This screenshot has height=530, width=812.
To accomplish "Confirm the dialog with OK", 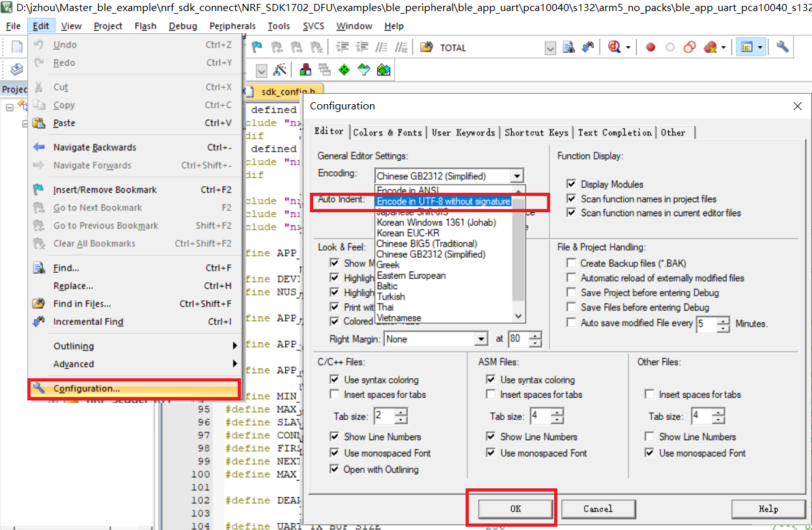I will coord(515,509).
